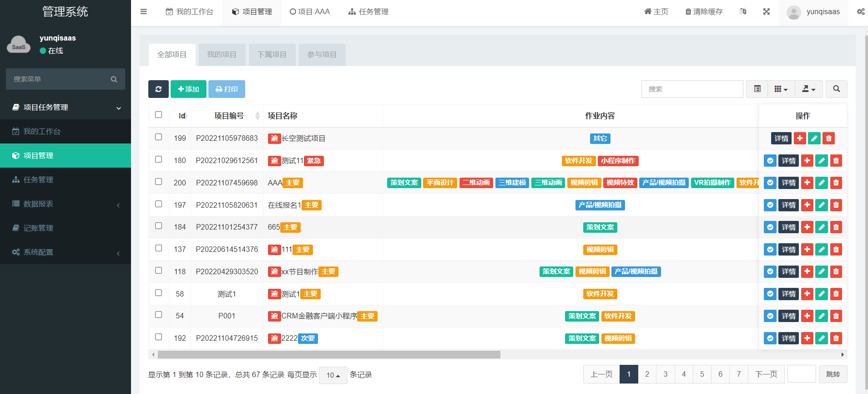The height and width of the screenshot is (394, 868).
Task: Delete the CRM金融客户端小程序 project
Action: coord(836,316)
